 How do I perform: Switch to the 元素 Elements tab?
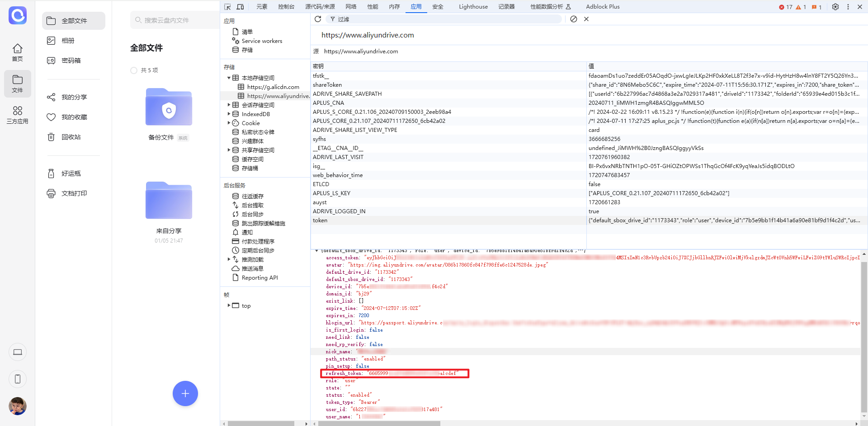[262, 7]
